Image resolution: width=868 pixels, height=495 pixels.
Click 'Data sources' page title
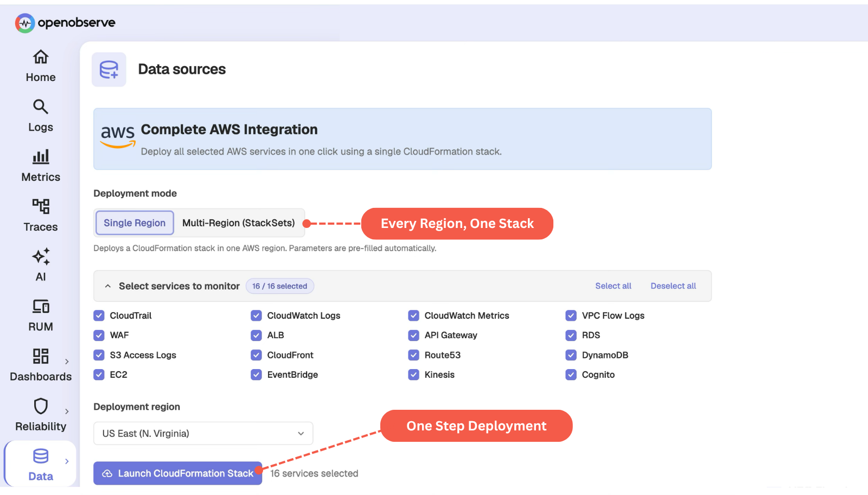[182, 69]
